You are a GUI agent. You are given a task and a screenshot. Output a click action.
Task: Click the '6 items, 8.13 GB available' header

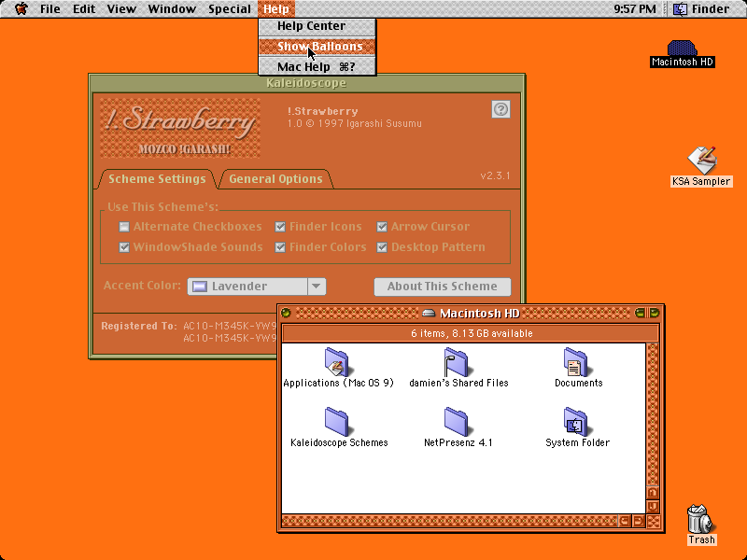[472, 333]
